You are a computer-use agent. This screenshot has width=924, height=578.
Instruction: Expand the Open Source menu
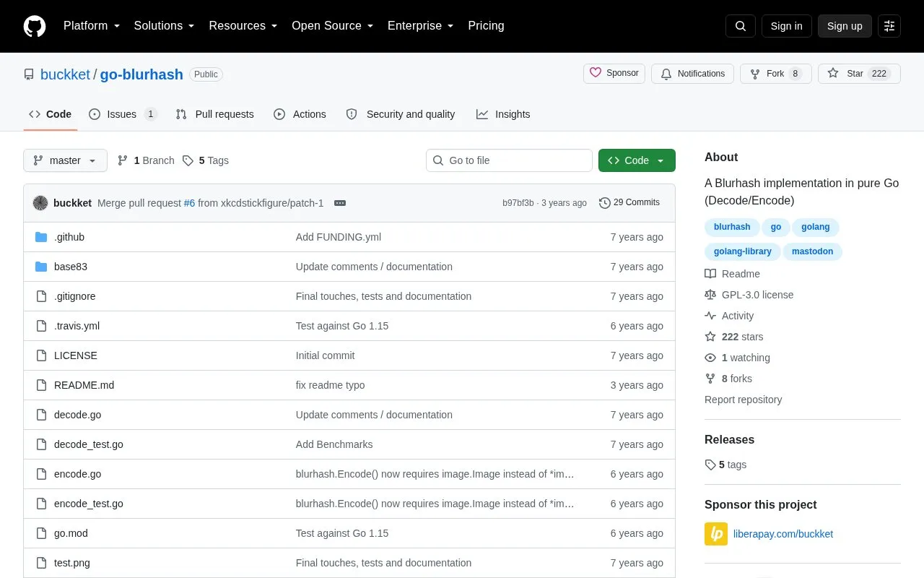(333, 26)
